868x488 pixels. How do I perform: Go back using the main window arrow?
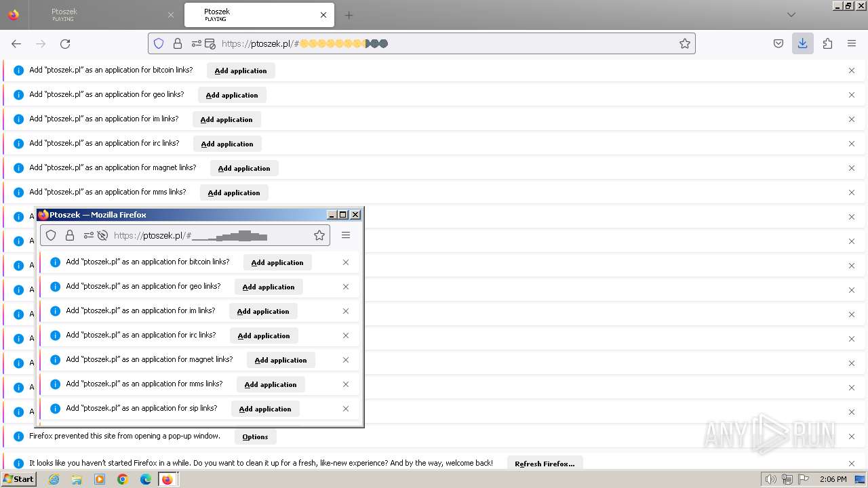coord(16,43)
